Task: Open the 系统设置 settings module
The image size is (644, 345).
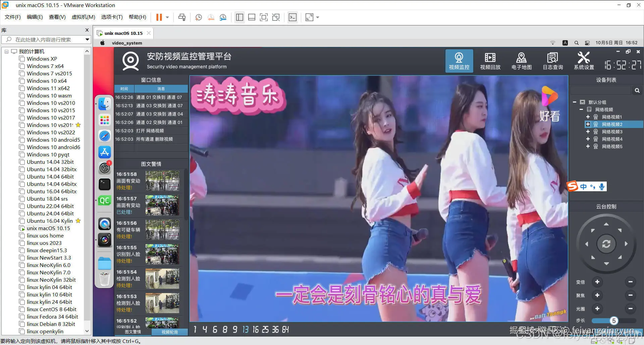Action: (x=584, y=61)
